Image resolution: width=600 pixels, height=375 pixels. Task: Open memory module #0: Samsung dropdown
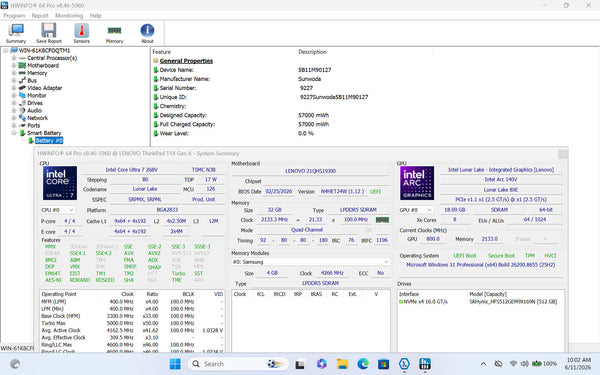(x=310, y=262)
